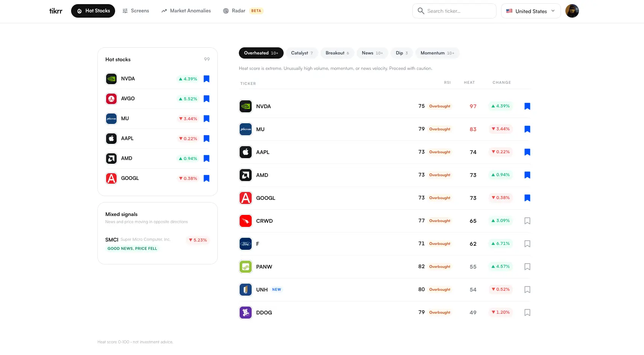Sort by the CHANGE column header
The height and width of the screenshot is (355, 644).
(502, 83)
